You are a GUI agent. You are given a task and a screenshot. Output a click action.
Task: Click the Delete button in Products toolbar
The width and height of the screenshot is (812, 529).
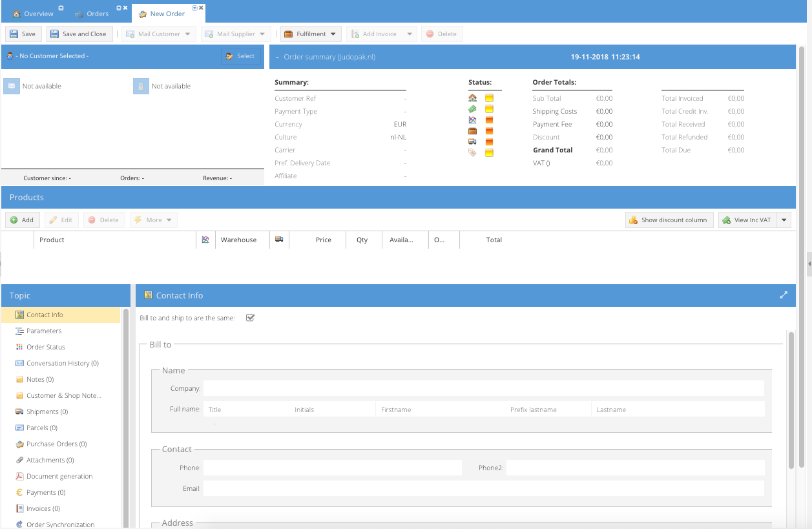click(104, 220)
